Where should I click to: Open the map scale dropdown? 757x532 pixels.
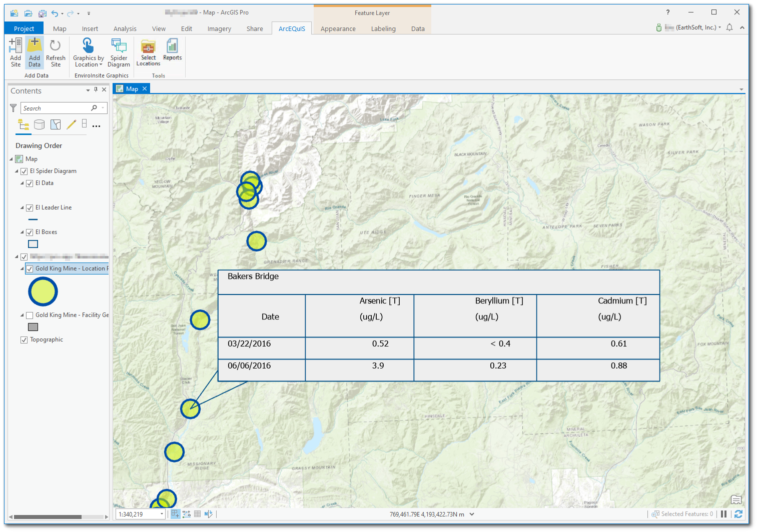(162, 514)
